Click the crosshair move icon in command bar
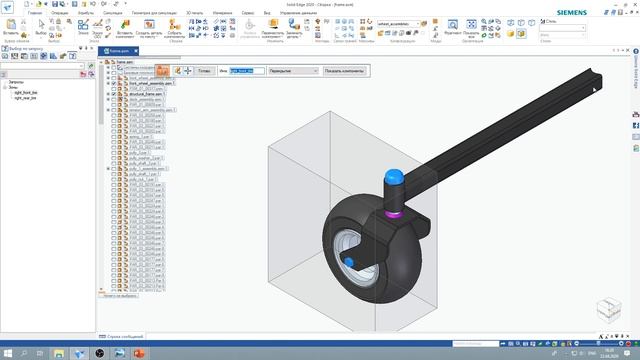 point(188,71)
